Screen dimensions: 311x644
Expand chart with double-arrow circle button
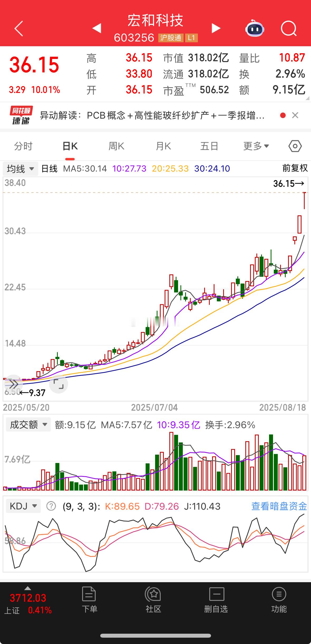(13, 384)
